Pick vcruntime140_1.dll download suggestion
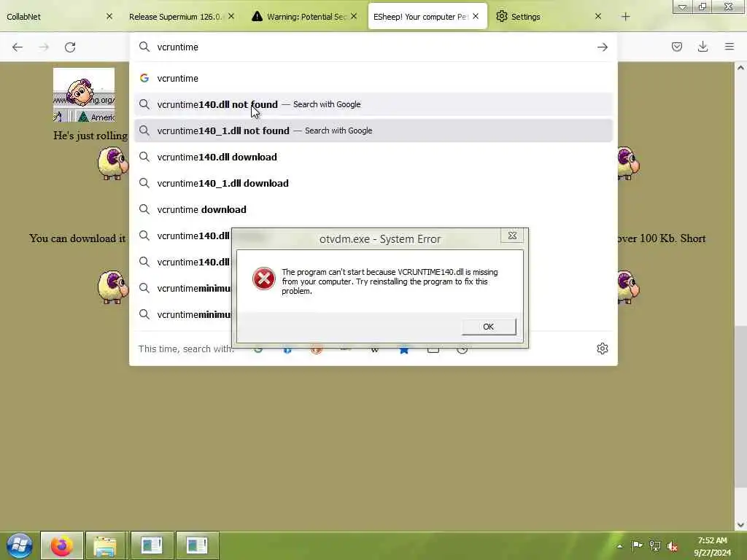The image size is (747, 560). pos(373,183)
